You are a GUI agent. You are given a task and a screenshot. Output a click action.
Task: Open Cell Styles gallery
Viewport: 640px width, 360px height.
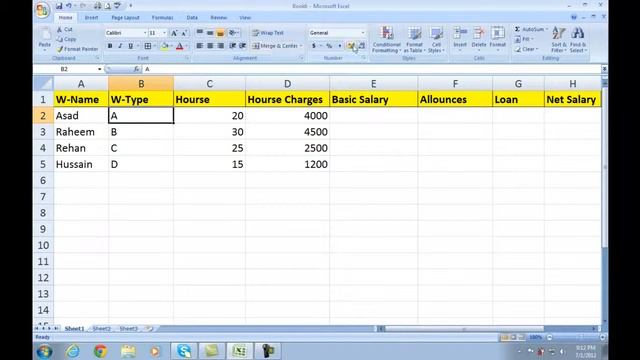coord(436,40)
